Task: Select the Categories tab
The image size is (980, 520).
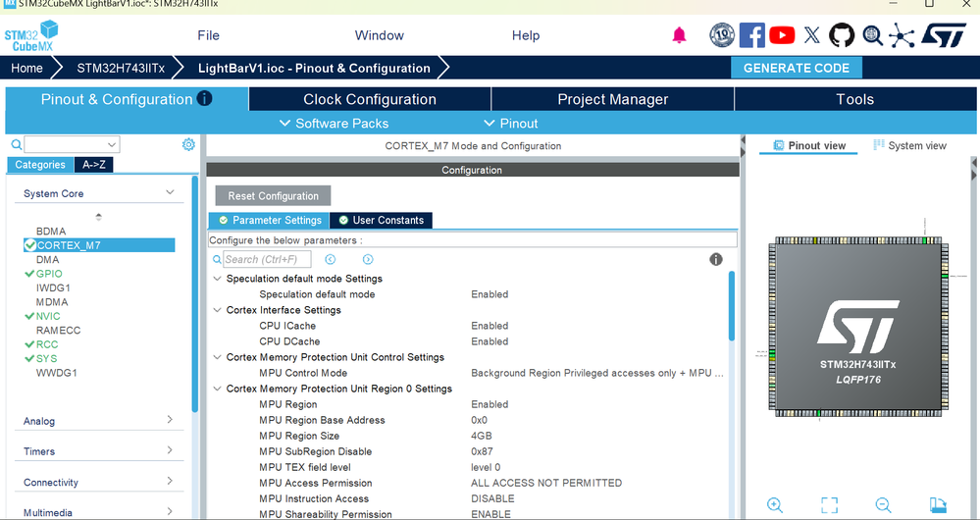Action: tap(40, 165)
